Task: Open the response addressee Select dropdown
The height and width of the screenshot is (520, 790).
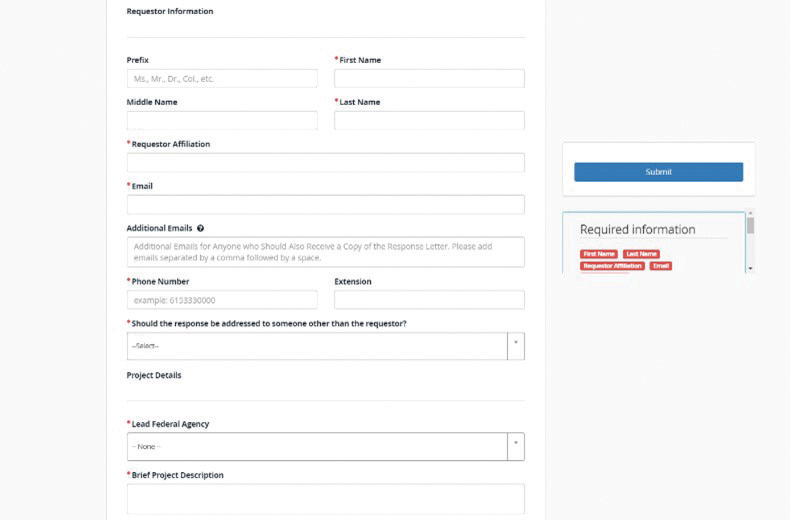Action: (325, 346)
